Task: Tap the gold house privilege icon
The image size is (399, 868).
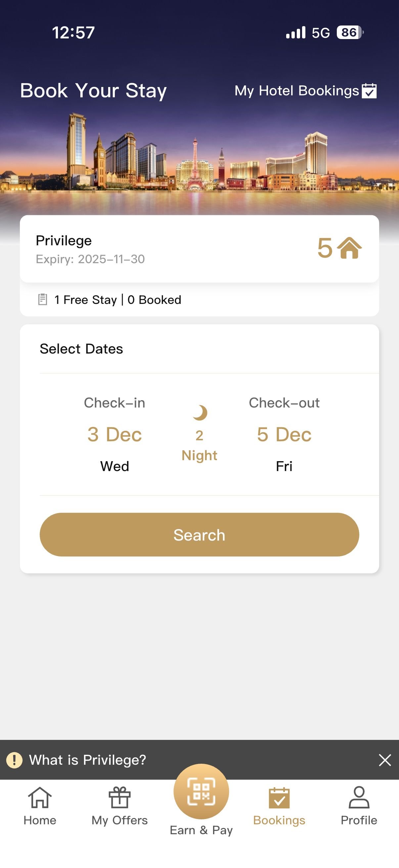Action: [x=349, y=248]
